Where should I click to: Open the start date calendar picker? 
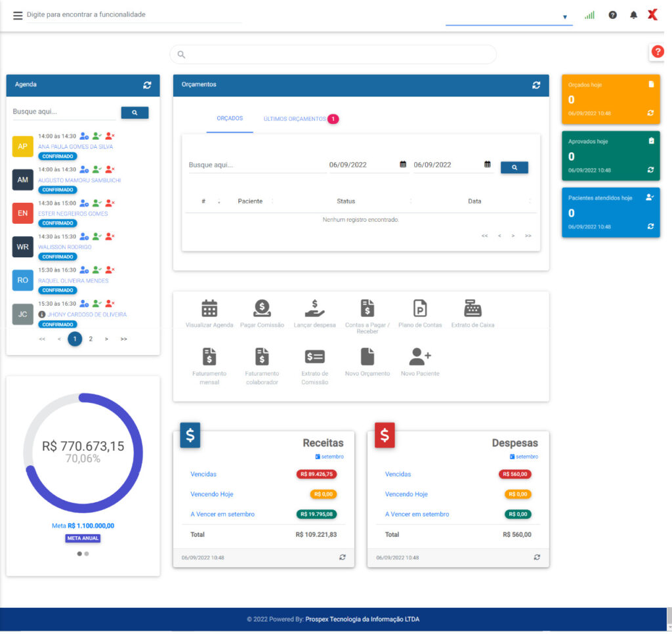(x=403, y=165)
